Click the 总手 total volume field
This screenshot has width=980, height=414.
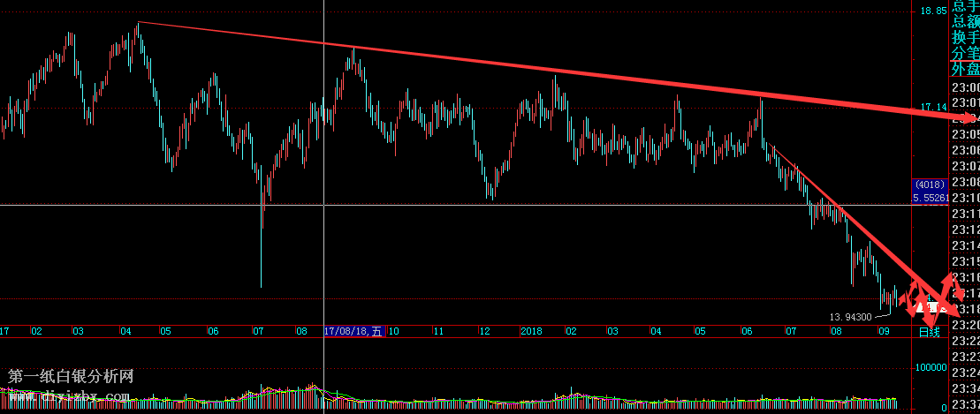coord(965,6)
